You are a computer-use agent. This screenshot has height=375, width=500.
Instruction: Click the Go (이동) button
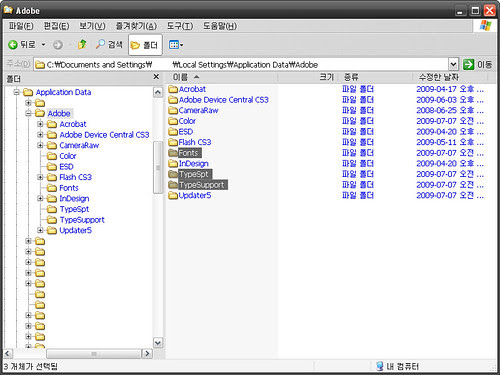477,64
